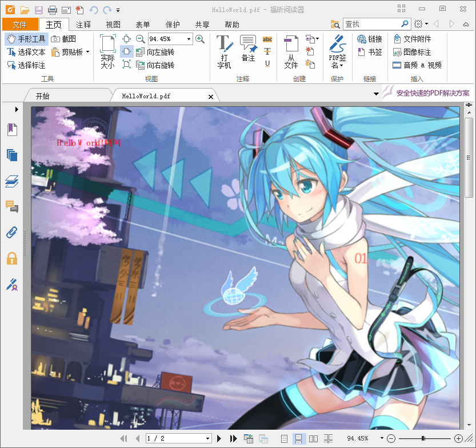This screenshot has width=476, height=448.
Task: Insert Audio & Video (音频 & 视频)
Action: (x=417, y=65)
